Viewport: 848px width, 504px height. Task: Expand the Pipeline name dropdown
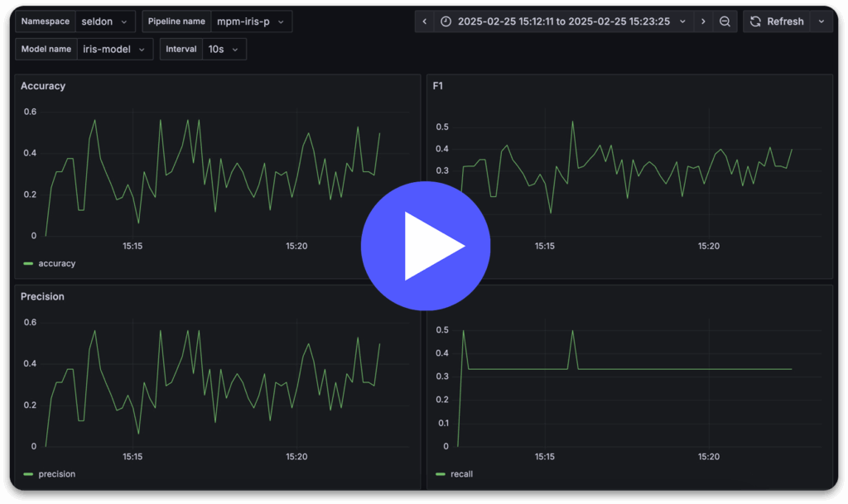coord(251,22)
